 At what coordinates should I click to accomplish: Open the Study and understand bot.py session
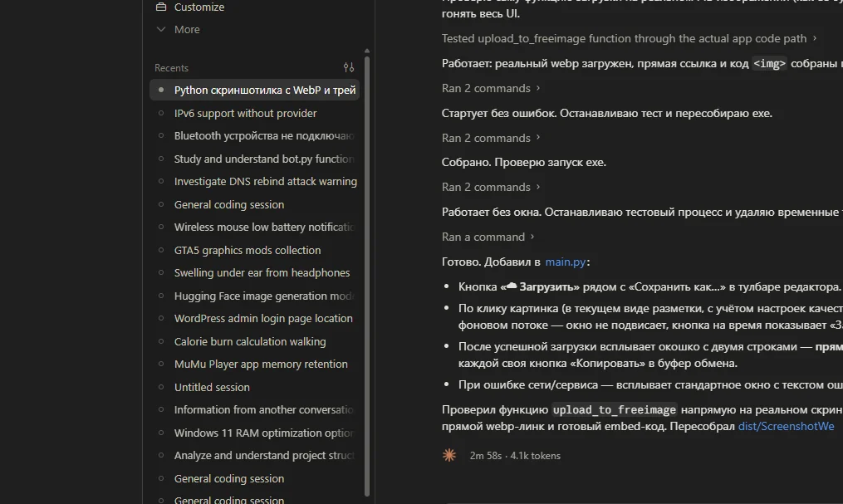point(254,159)
